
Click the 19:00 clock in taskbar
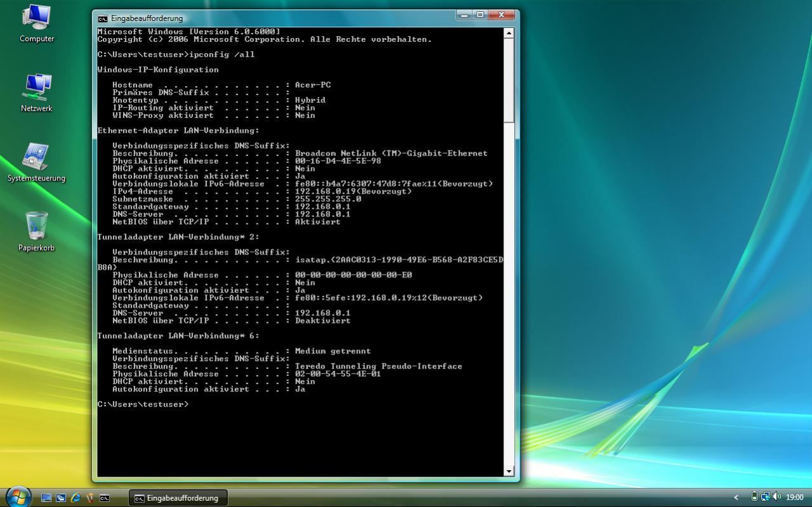[794, 497]
